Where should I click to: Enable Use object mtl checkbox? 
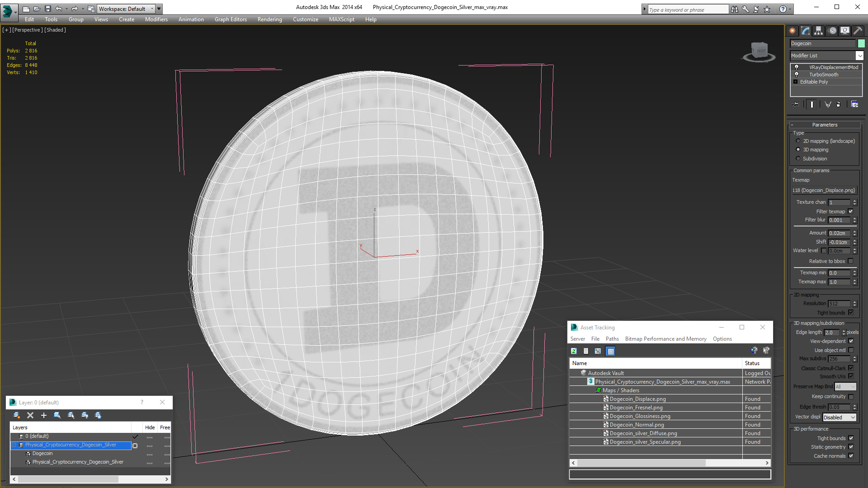pos(851,350)
